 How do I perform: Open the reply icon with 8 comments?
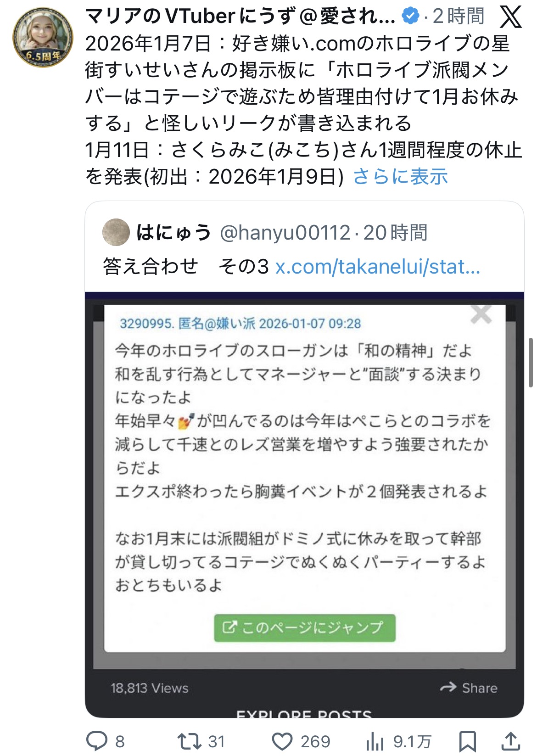pos(97,740)
